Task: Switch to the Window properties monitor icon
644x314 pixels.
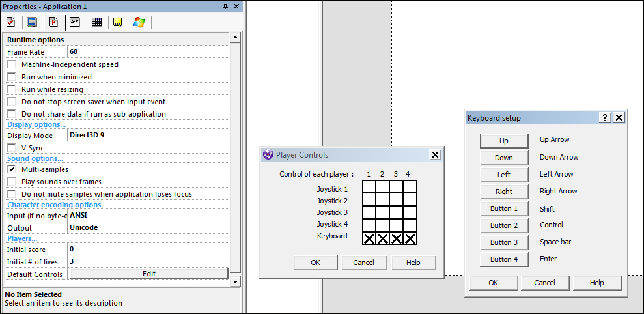Action: 31,22
